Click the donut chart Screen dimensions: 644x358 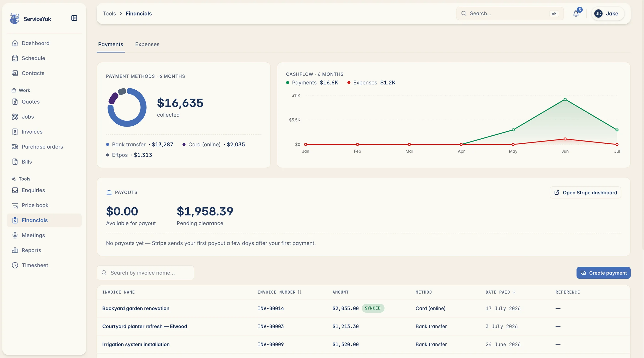(127, 107)
